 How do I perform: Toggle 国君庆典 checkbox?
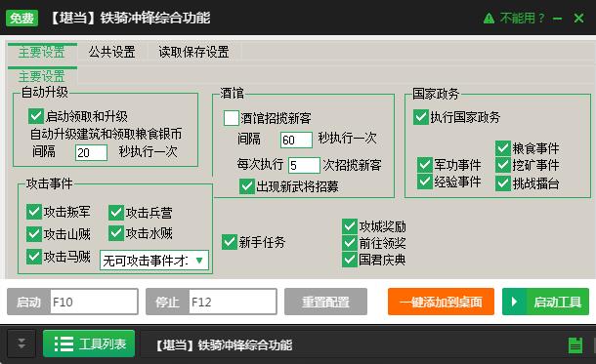[x=350, y=260]
